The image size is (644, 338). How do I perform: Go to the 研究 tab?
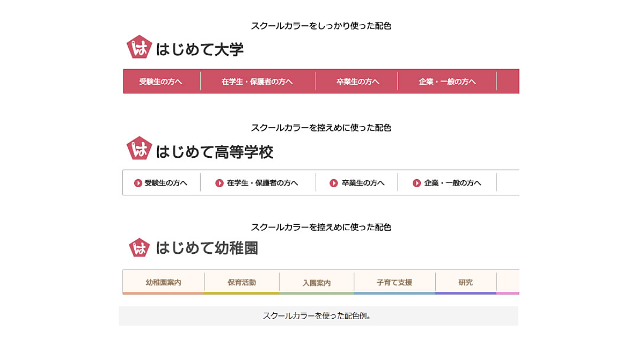pyautogui.click(x=465, y=282)
